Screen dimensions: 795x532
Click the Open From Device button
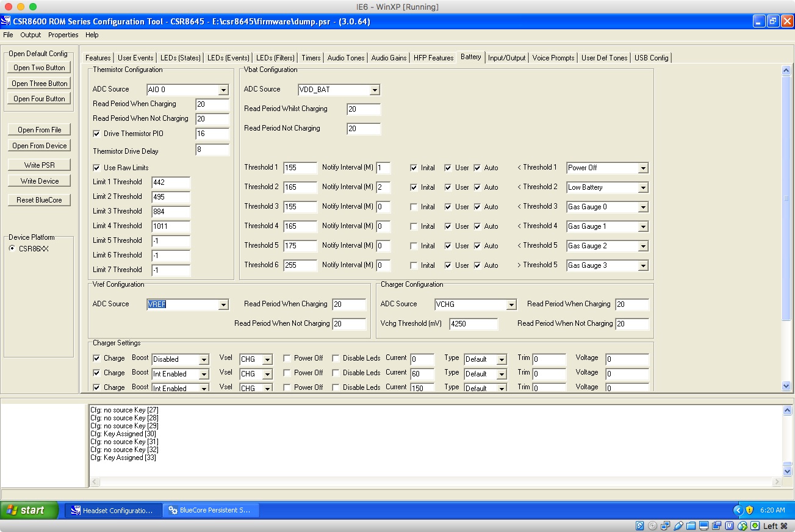[40, 146]
